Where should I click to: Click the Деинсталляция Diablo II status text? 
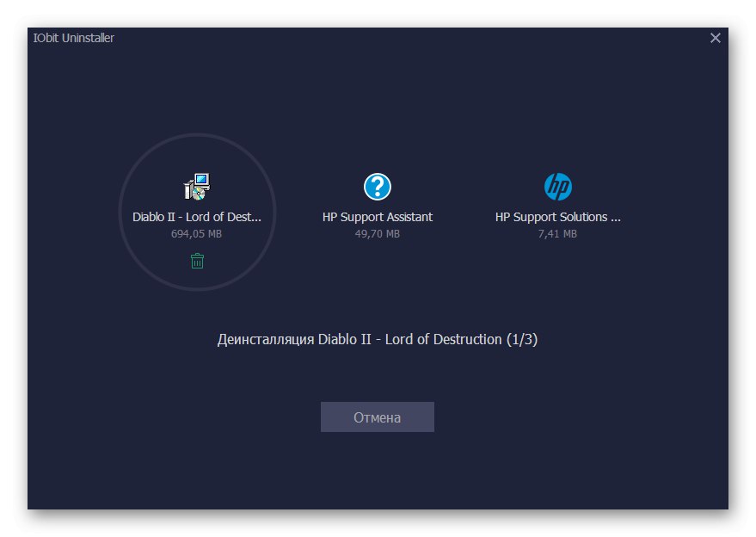377,339
